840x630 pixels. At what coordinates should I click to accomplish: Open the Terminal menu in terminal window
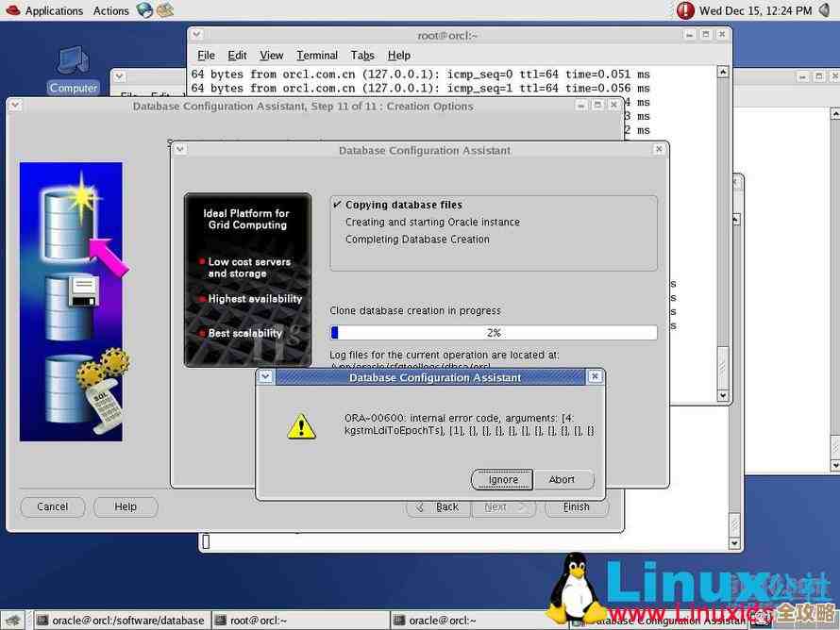point(316,56)
